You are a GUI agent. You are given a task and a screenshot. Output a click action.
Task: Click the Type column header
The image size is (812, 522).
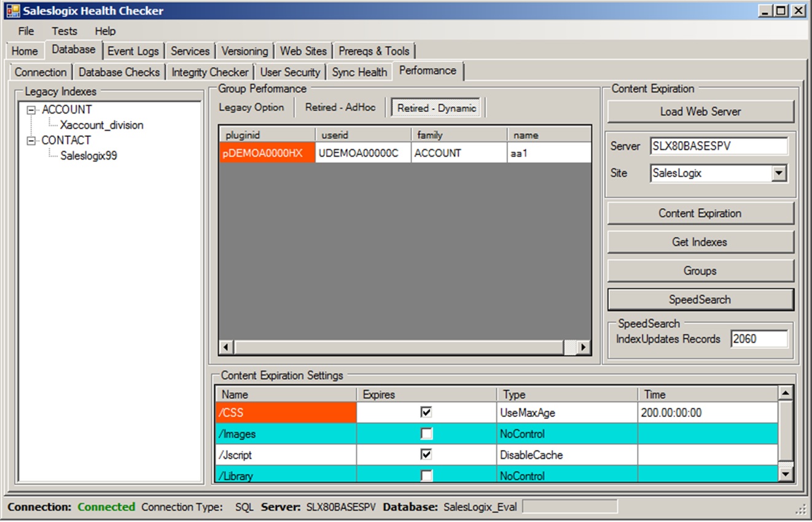coord(567,394)
